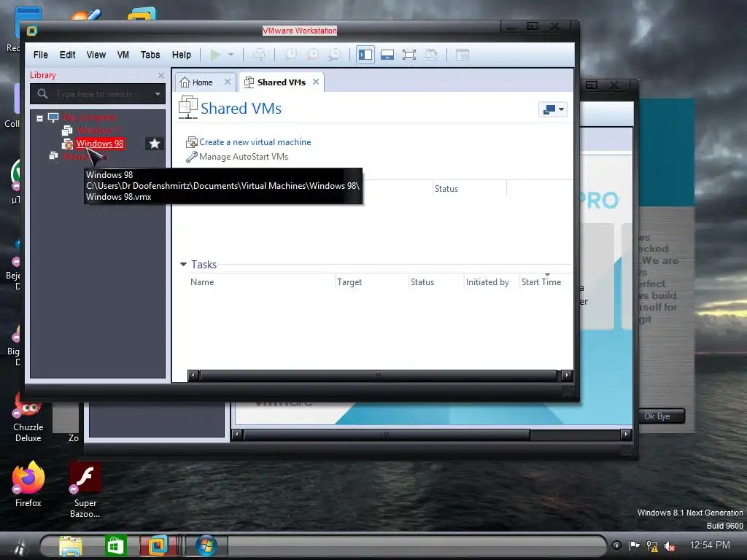Select the Windows 98 VM in library
This screenshot has width=747, height=560.
click(99, 144)
